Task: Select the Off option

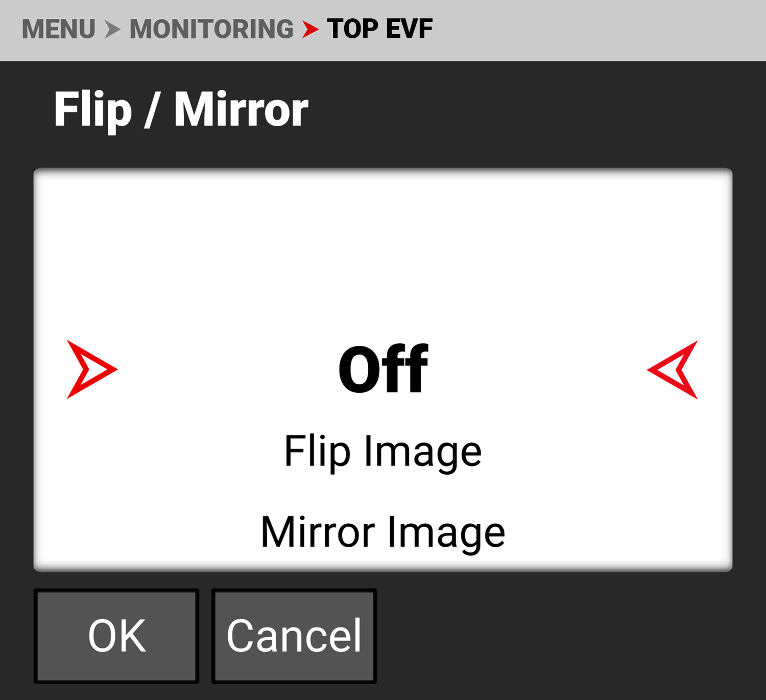Action: tap(383, 369)
